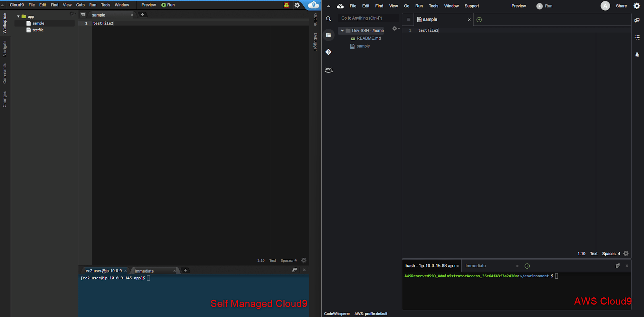This screenshot has width=644, height=317.
Task: Collapse menu bar arrow in AWS Cloud9
Action: (x=328, y=6)
